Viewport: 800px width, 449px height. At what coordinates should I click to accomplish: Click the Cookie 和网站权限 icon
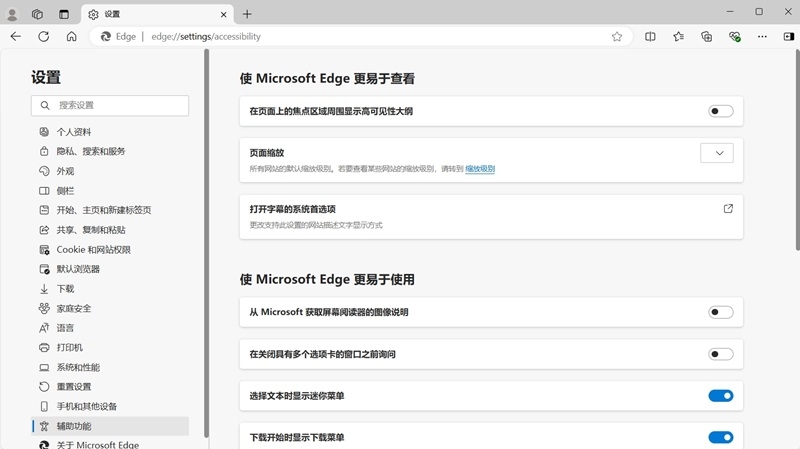click(x=44, y=250)
